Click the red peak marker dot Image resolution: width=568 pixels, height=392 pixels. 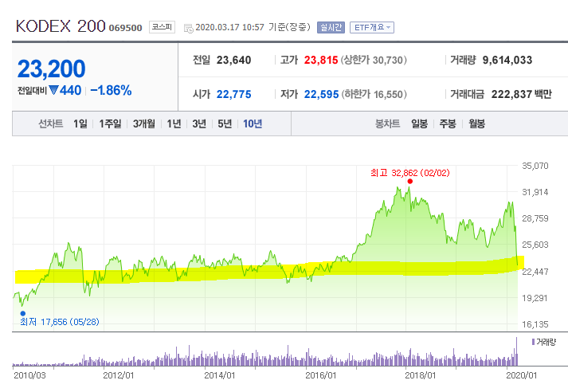pos(409,181)
